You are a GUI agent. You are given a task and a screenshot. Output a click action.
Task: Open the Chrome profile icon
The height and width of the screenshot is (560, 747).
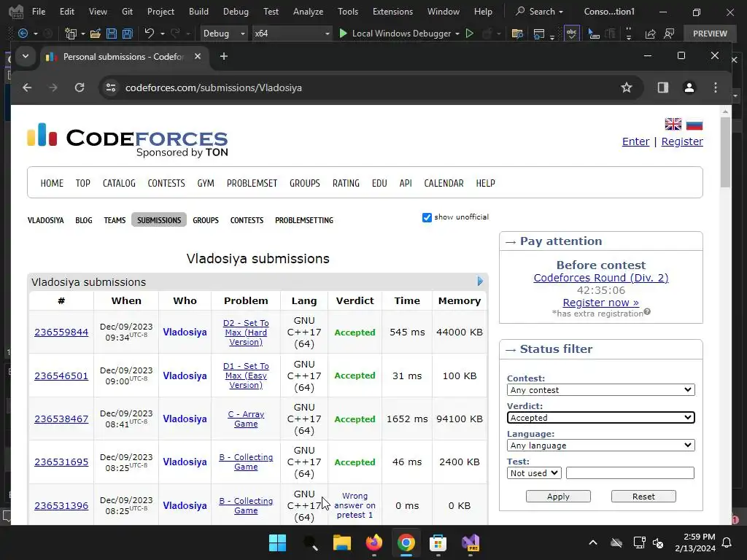click(689, 87)
